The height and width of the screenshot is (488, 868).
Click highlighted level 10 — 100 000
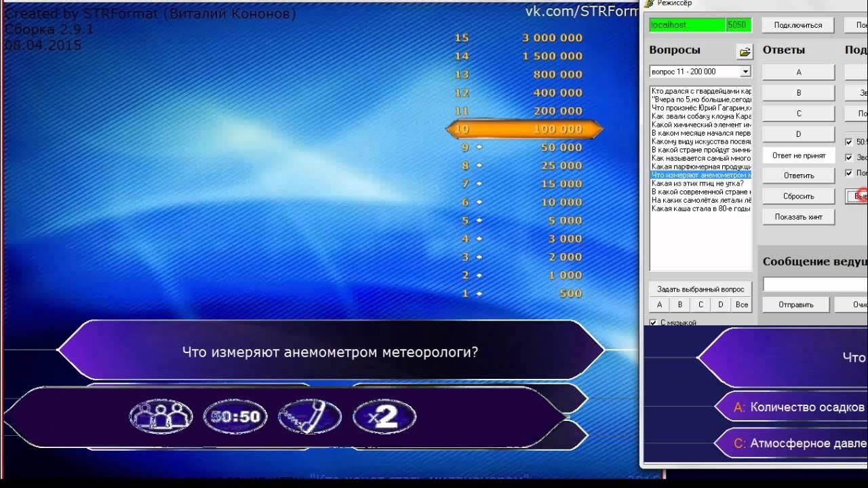tap(524, 129)
